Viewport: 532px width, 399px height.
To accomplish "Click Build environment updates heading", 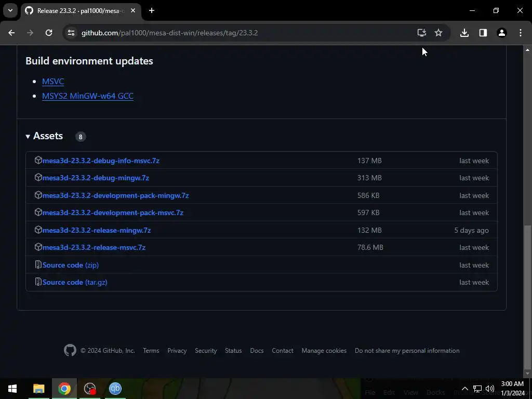I will [x=89, y=61].
